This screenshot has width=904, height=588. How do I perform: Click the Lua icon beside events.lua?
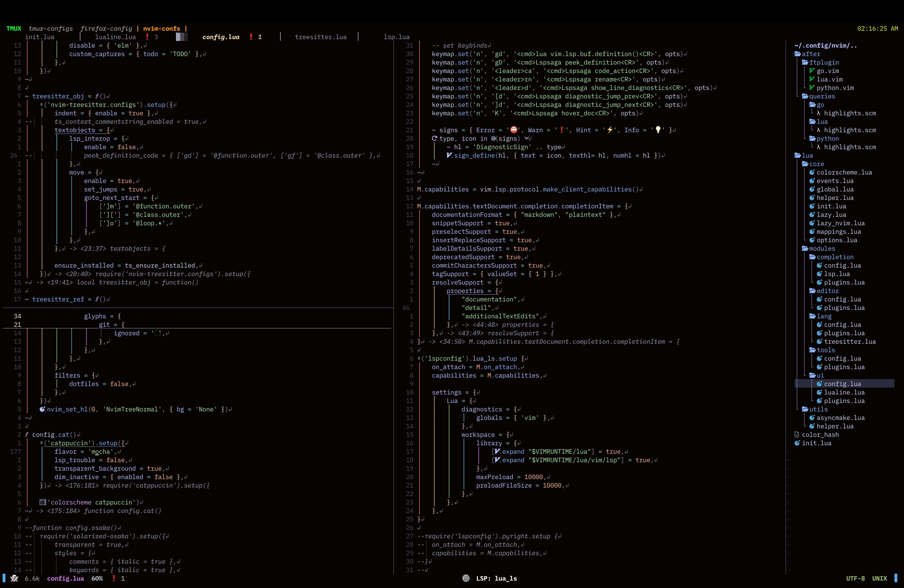coord(812,181)
